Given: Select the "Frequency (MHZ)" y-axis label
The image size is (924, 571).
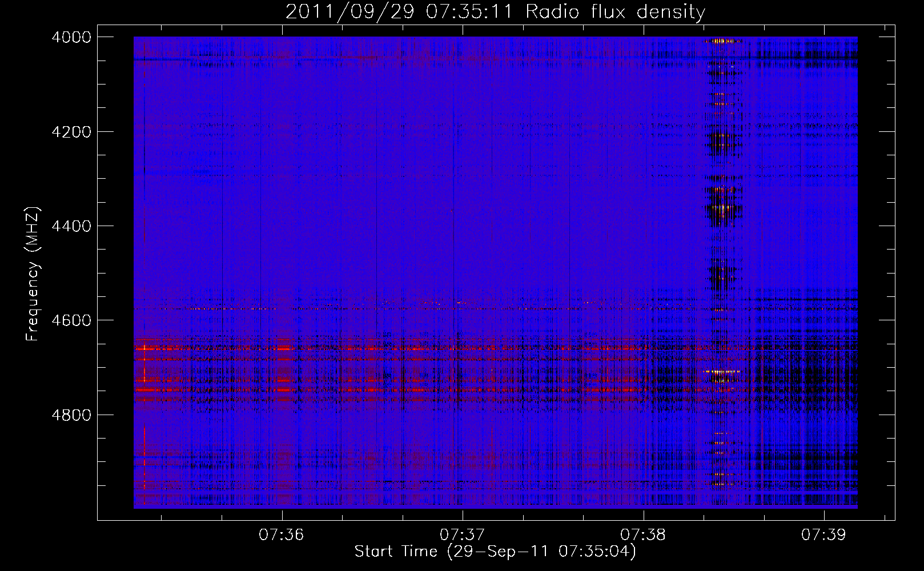Looking at the screenshot, I should pos(33,274).
